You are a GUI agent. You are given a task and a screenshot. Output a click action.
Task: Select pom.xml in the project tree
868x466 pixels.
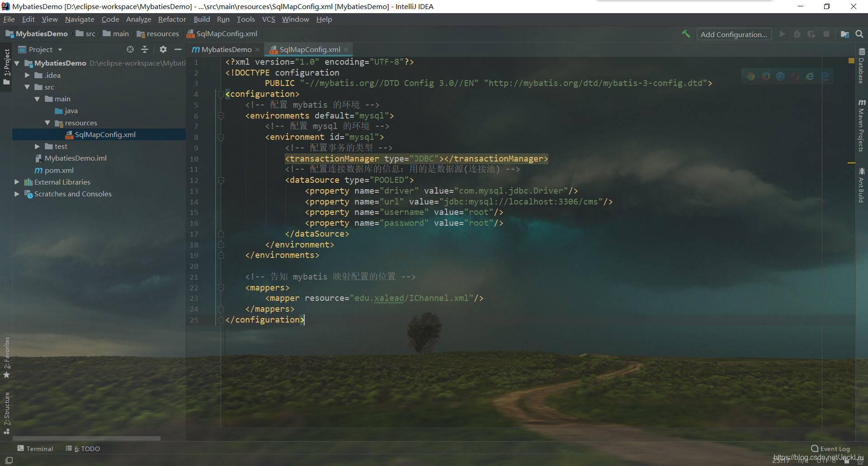point(54,170)
